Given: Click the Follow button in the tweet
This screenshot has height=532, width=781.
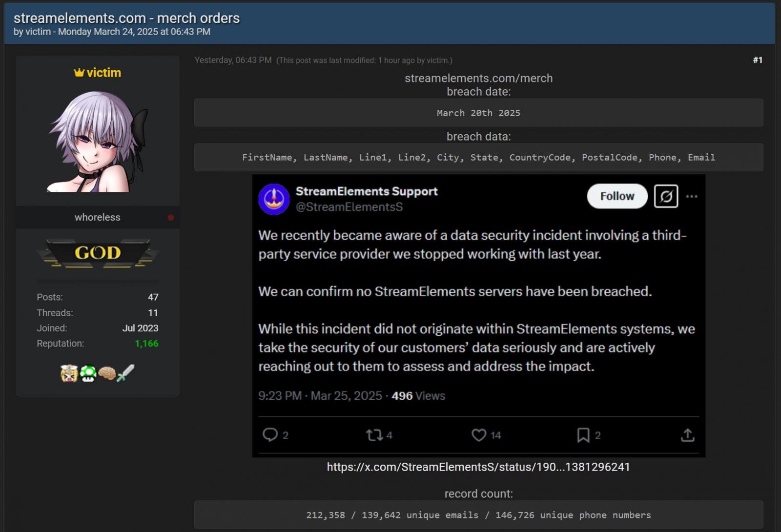Looking at the screenshot, I should point(617,196).
